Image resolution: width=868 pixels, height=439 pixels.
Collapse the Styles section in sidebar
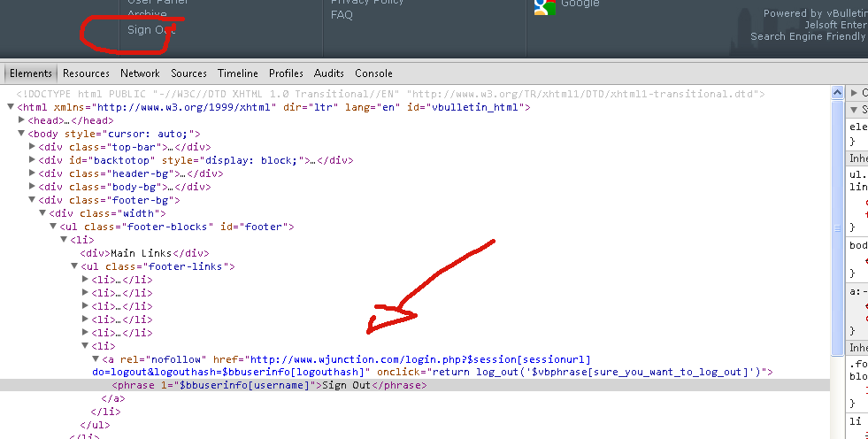[x=854, y=110]
